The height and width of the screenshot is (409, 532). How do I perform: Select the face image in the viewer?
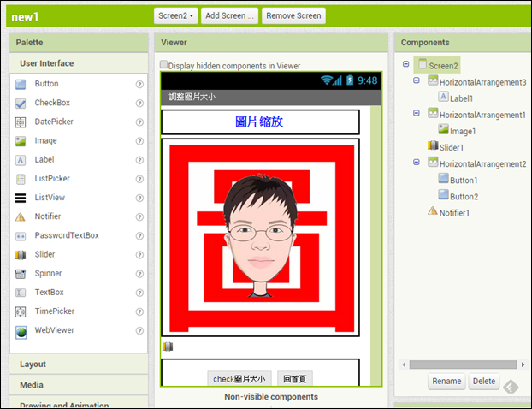[x=262, y=238]
